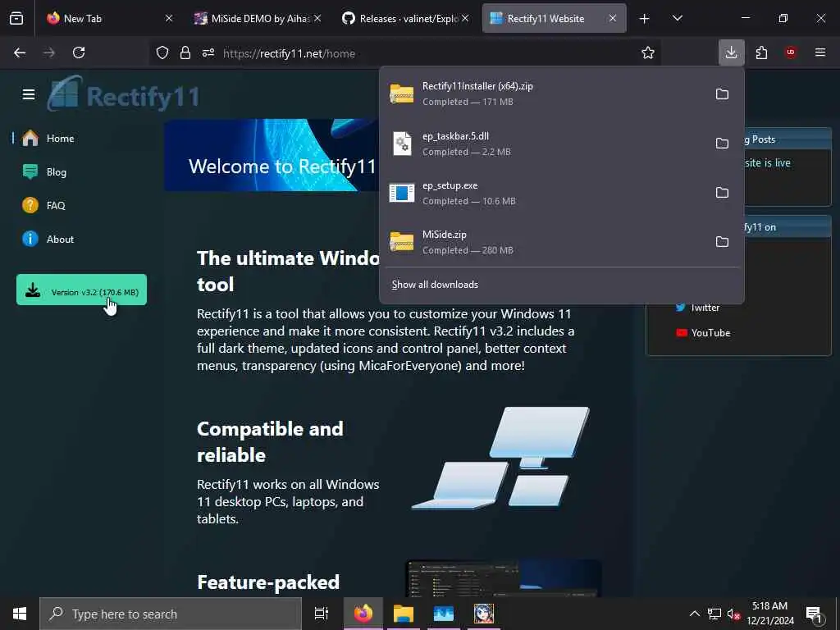Click Show all downloads
Image resolution: width=840 pixels, height=630 pixels.
[435, 285]
